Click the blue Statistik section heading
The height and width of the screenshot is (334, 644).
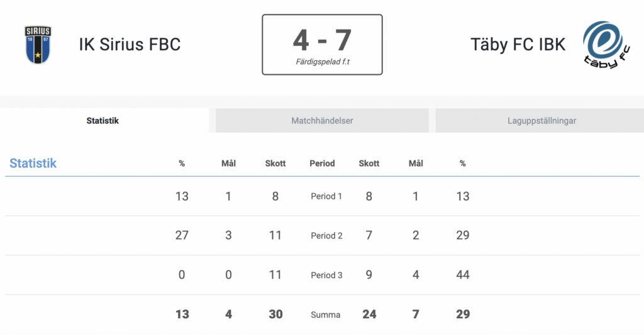pos(33,163)
